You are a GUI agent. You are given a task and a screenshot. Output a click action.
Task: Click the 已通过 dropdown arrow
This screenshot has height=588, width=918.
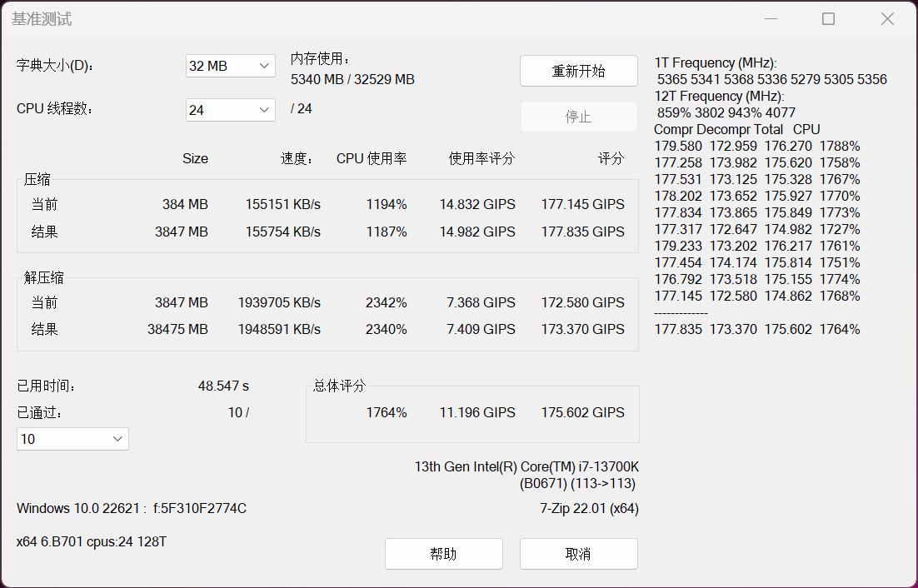click(x=118, y=438)
